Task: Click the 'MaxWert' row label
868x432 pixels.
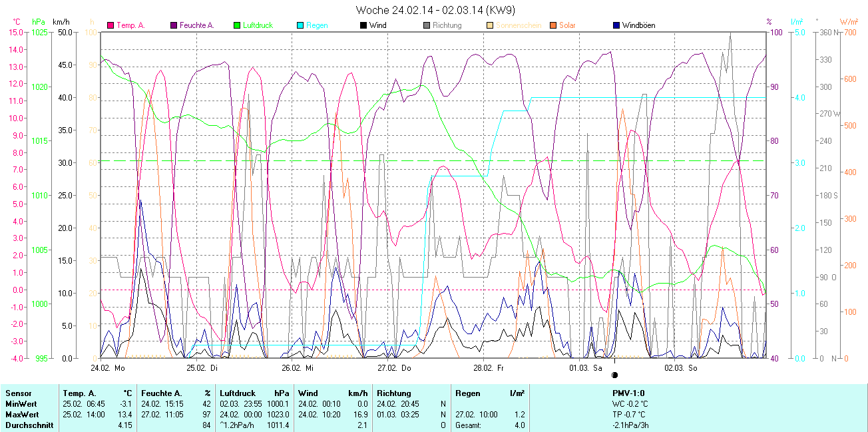Action: coord(21,415)
